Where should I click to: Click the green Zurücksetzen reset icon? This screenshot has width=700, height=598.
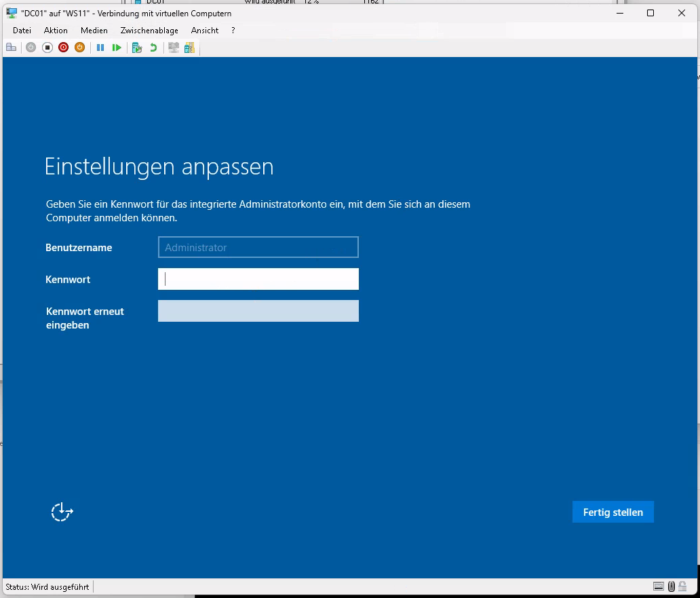pos(117,48)
